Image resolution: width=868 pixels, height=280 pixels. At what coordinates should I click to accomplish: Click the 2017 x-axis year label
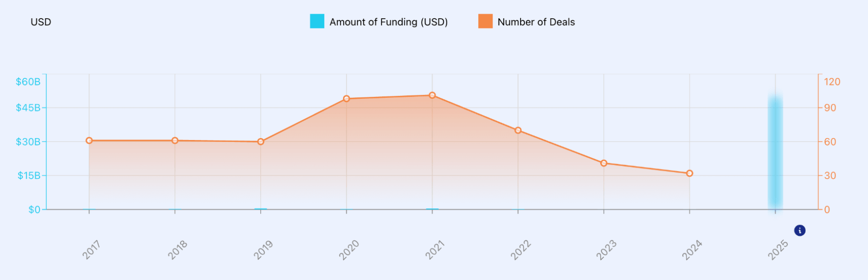click(91, 250)
